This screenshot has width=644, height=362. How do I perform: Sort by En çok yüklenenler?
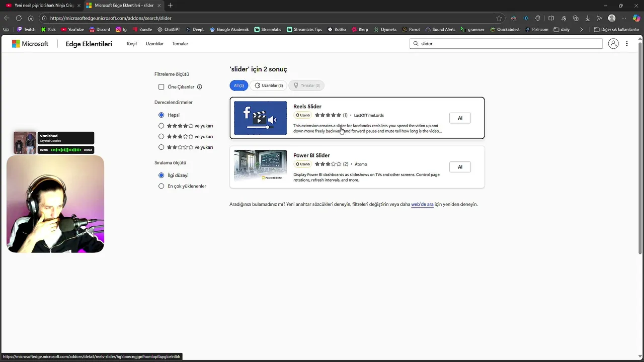point(162,186)
